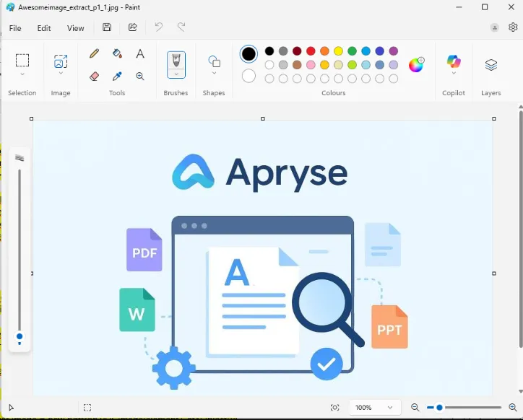Click the zoom slider handle
The width and height of the screenshot is (523, 420).
click(440, 407)
